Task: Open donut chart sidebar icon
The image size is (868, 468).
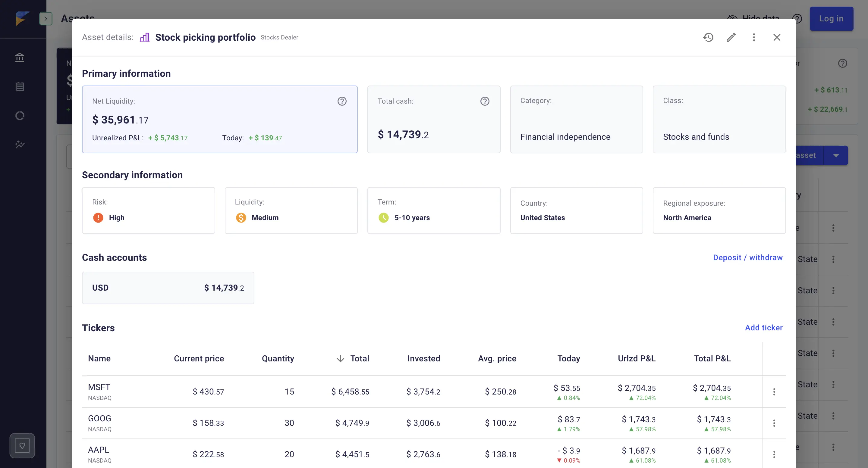Action: (20, 116)
